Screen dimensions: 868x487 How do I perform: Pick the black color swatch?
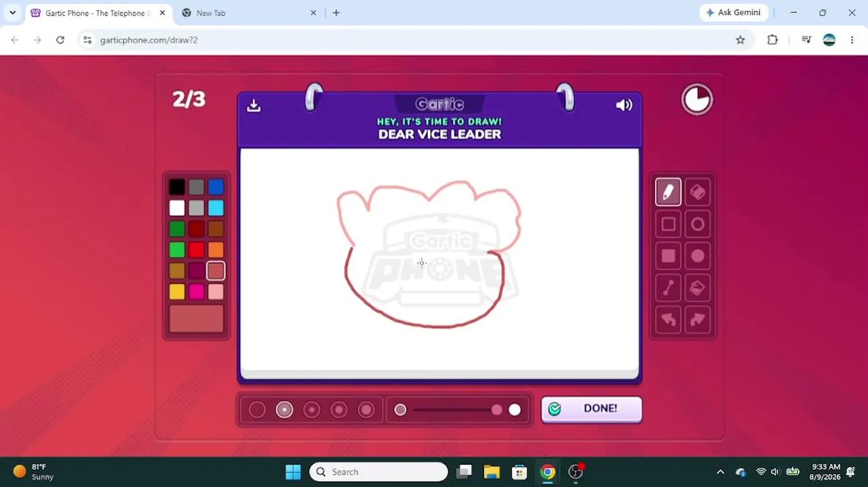pos(177,187)
